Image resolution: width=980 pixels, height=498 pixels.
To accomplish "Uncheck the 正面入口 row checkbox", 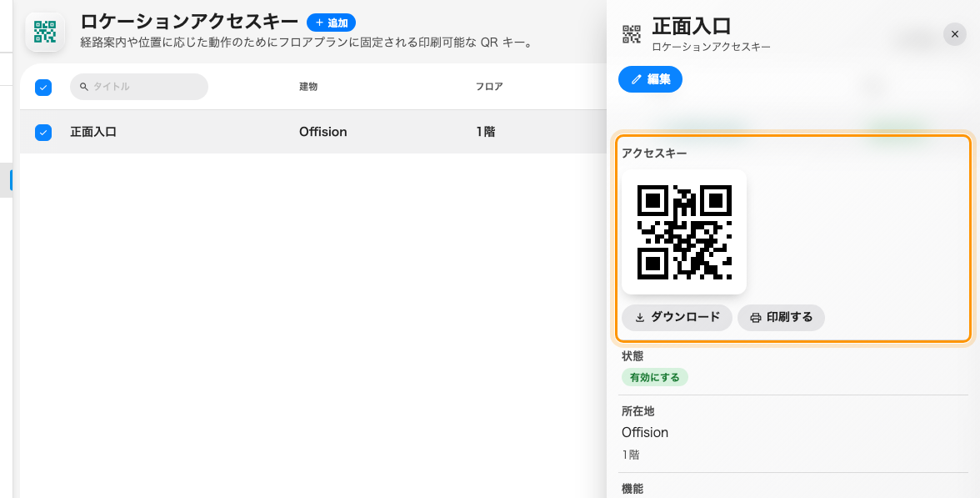I will tap(43, 132).
